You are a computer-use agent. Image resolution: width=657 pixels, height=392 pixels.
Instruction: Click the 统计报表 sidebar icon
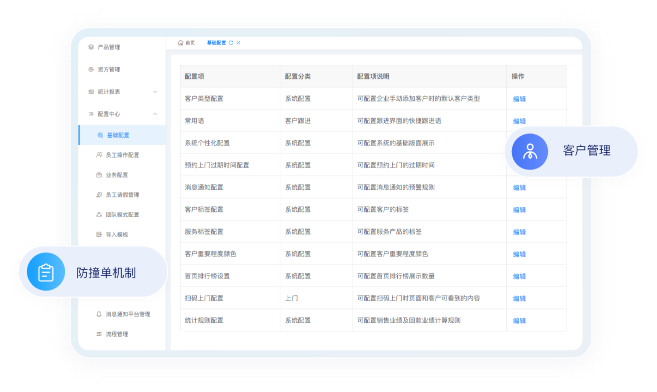tap(91, 92)
